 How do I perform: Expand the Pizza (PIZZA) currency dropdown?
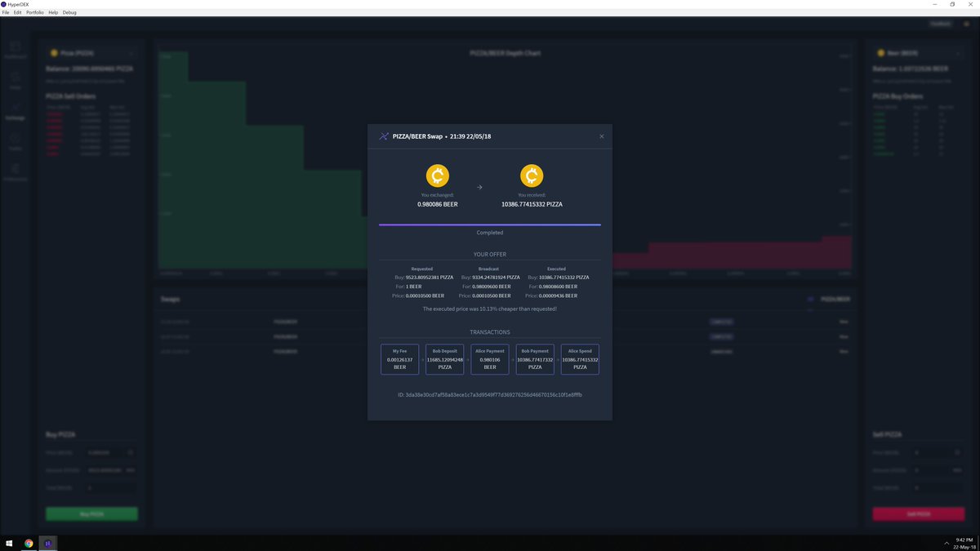click(x=91, y=53)
